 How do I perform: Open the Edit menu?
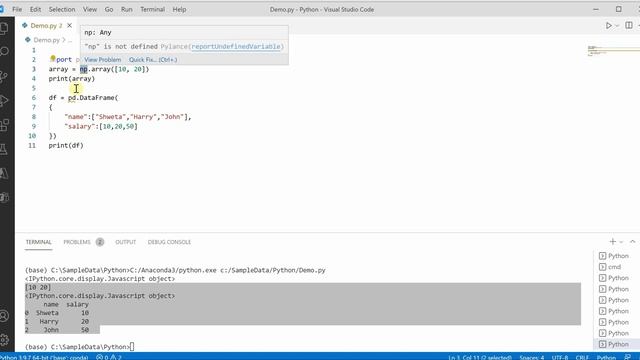click(35, 9)
